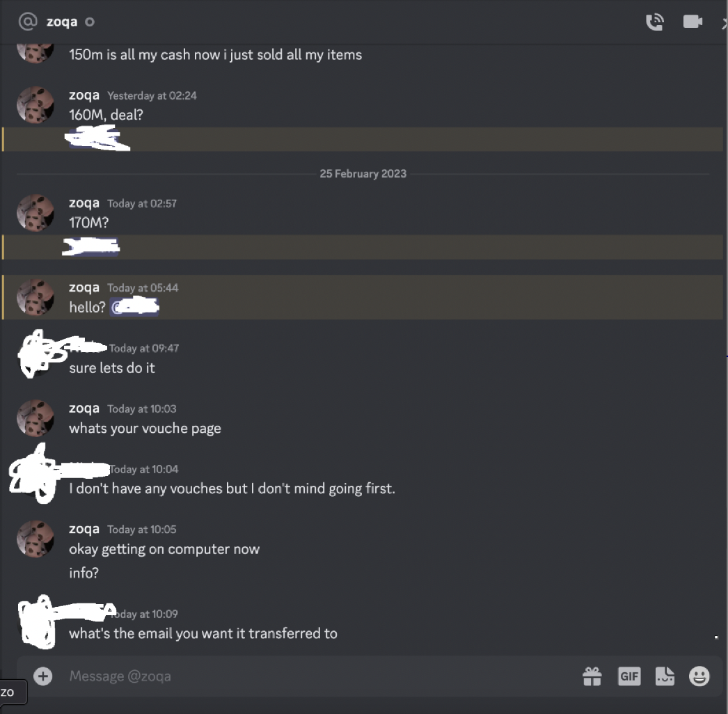Select the 'info?' message

(84, 573)
